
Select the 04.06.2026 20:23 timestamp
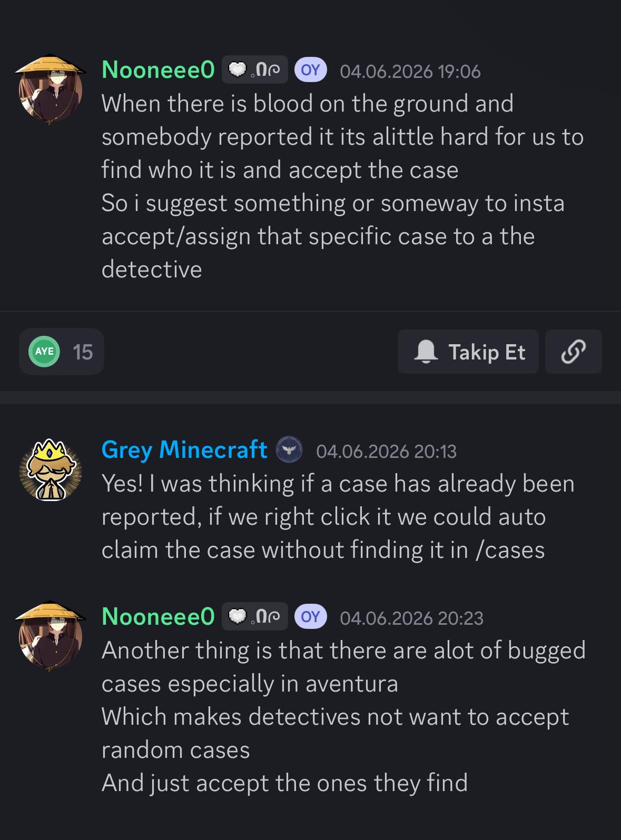coord(412,618)
